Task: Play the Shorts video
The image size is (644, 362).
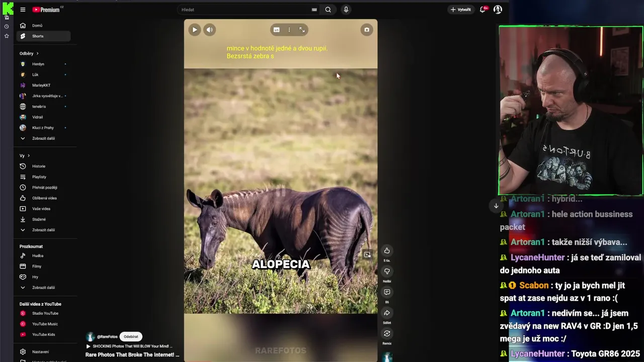Action: pos(195,30)
